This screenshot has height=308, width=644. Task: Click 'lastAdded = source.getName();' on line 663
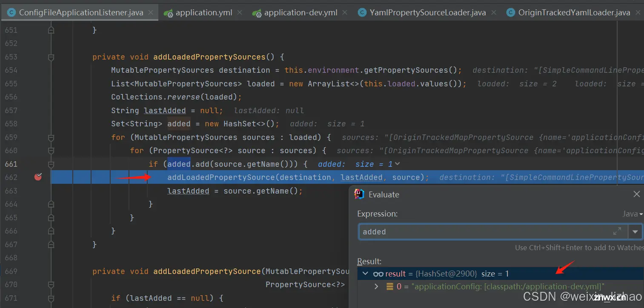pyautogui.click(x=235, y=191)
